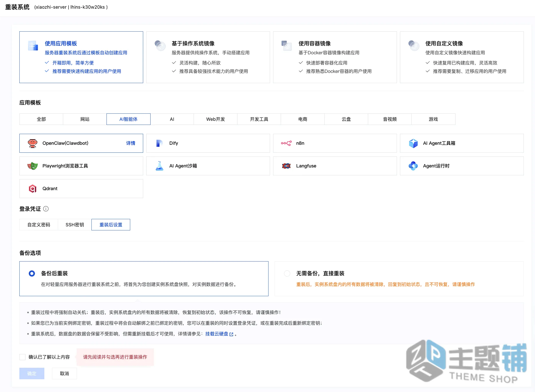The height and width of the screenshot is (392, 535).
Task: Click orange warning text about data cleared
Action: 386,284
